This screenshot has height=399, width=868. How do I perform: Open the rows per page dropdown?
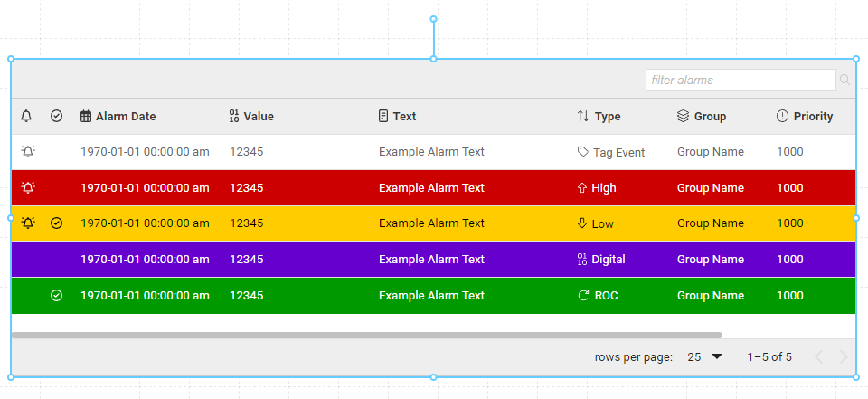tap(705, 356)
